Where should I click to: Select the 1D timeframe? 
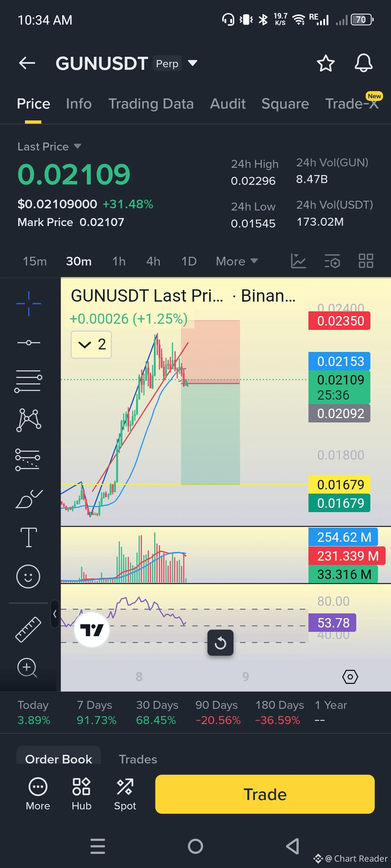(189, 261)
